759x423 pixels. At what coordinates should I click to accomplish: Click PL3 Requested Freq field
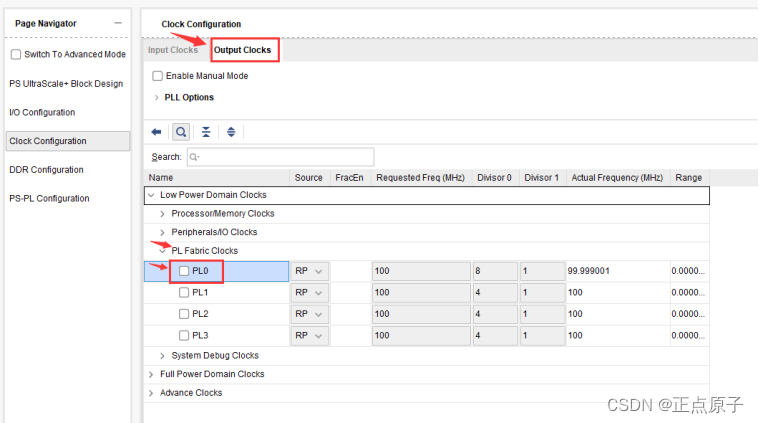coord(421,335)
